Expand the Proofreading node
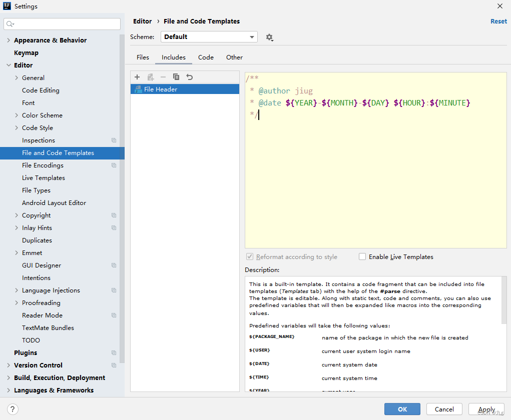Viewport: 511px width, 420px height. [17, 303]
